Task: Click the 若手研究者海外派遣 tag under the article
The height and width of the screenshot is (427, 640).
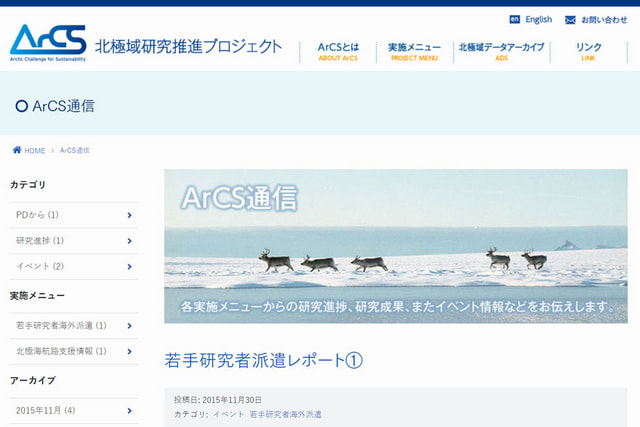Action: tap(286, 414)
